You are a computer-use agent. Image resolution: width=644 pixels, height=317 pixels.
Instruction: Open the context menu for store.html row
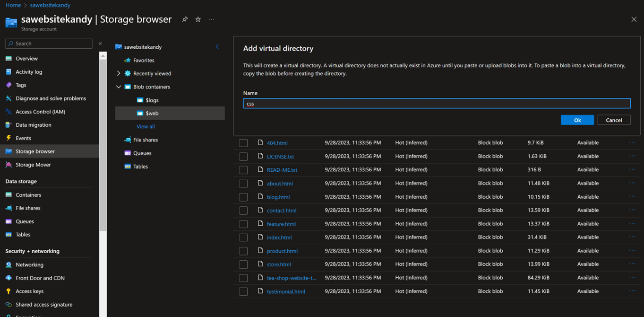pos(632,264)
